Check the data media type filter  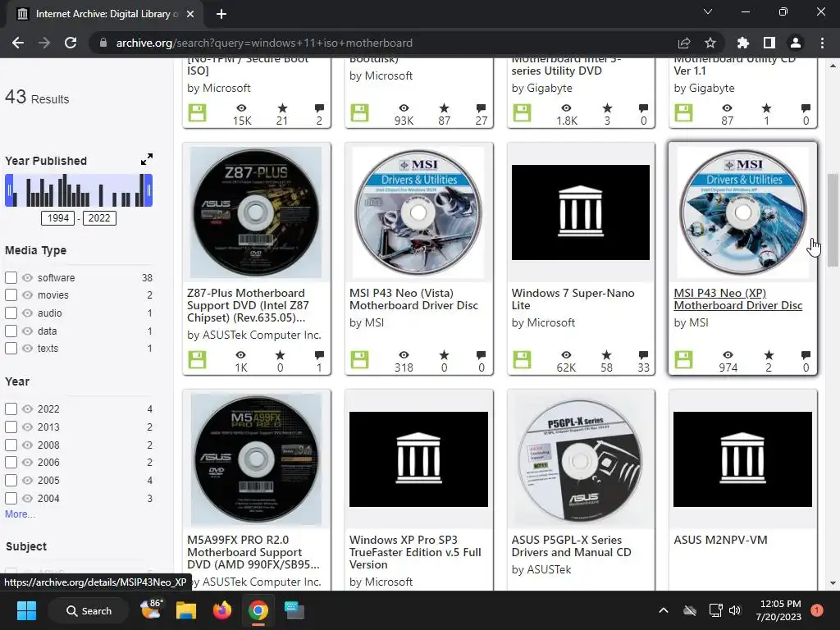pyautogui.click(x=11, y=331)
